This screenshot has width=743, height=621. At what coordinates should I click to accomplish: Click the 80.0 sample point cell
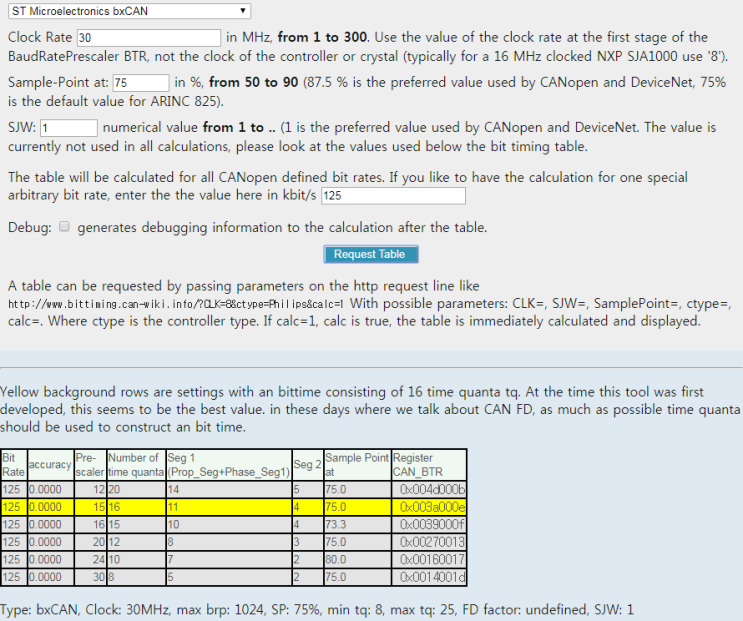(356, 558)
